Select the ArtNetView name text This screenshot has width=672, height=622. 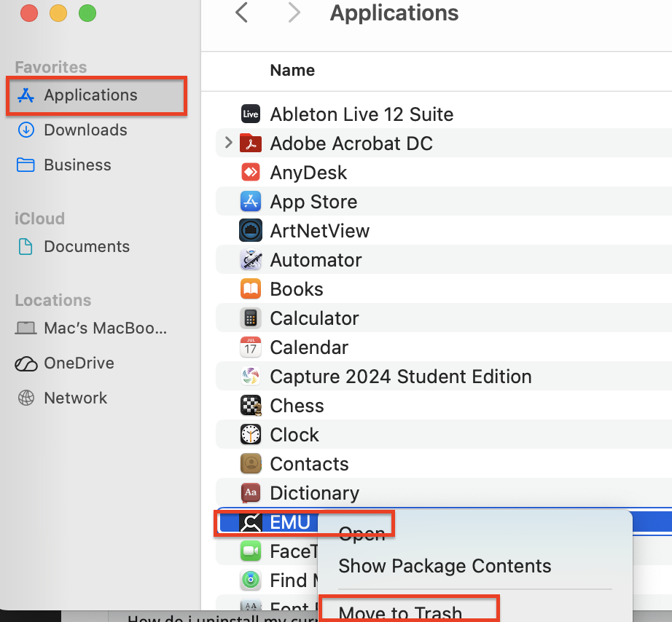[x=320, y=231]
